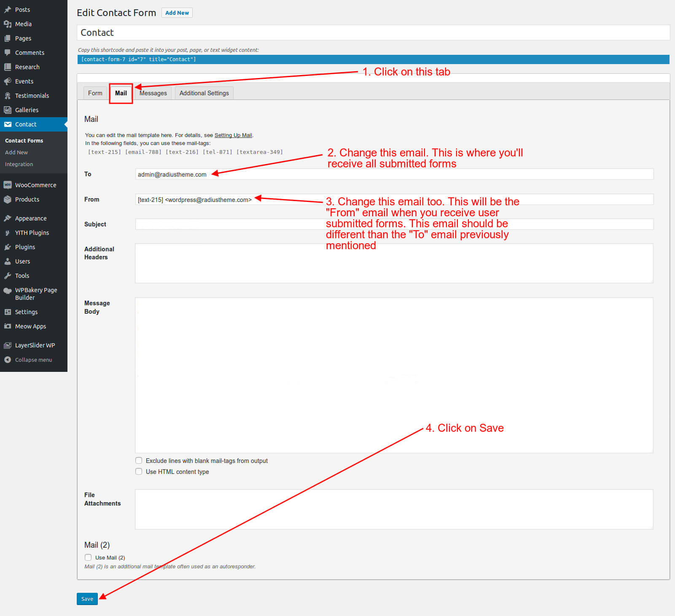675x616 pixels.
Task: Click the WPBakery Page Builder icon
Action: pyautogui.click(x=8, y=291)
